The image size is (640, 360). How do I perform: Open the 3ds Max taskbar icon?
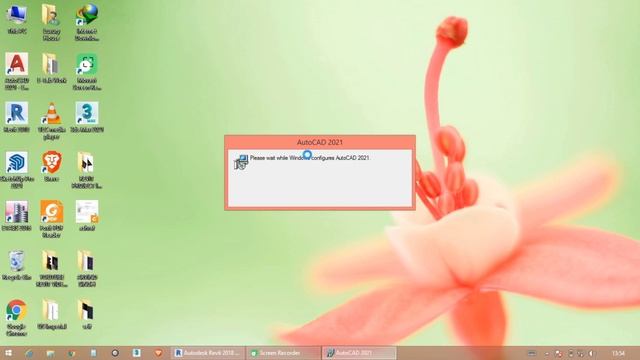136,353
